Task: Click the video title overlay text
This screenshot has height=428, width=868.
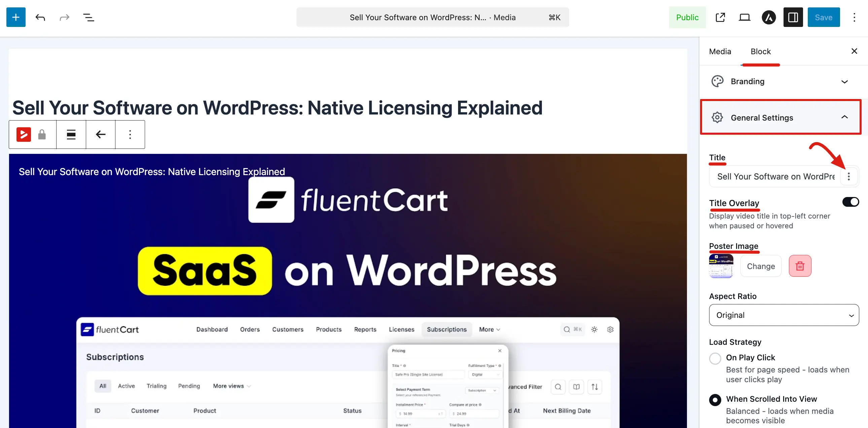Action: coord(152,171)
